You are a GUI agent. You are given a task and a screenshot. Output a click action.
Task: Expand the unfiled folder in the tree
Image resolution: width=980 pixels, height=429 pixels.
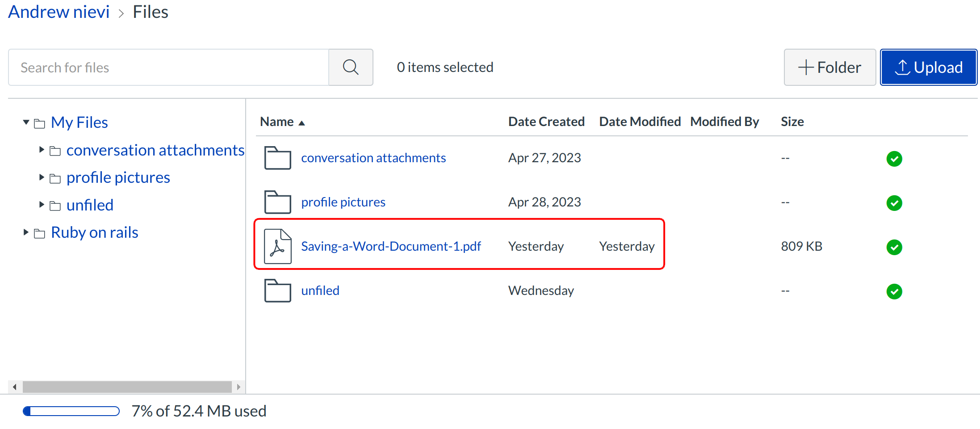(42, 205)
